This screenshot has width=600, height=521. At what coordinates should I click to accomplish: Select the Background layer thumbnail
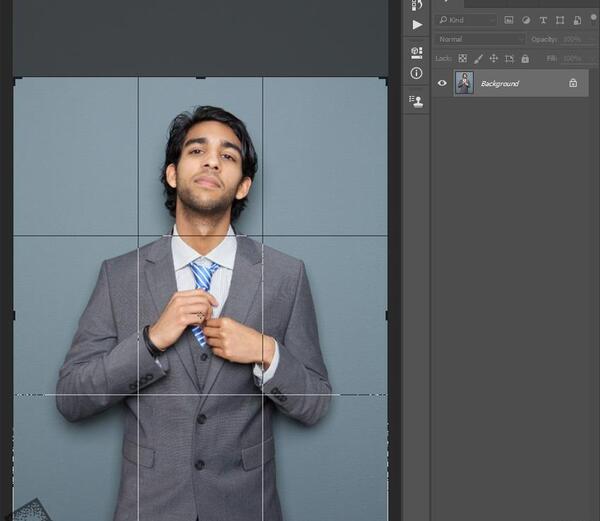464,83
